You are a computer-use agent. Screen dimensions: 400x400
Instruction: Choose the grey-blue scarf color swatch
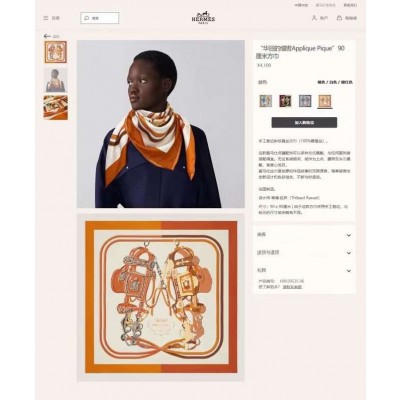point(266,101)
